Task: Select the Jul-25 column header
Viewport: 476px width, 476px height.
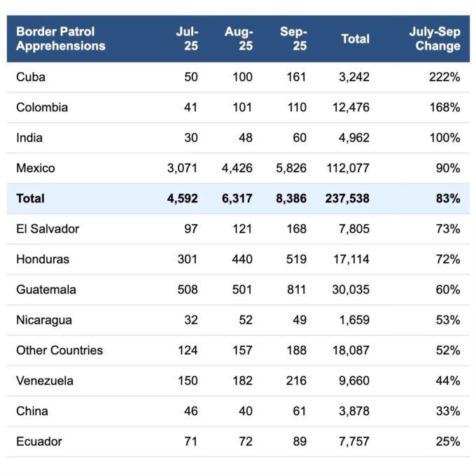Action: tap(188, 39)
